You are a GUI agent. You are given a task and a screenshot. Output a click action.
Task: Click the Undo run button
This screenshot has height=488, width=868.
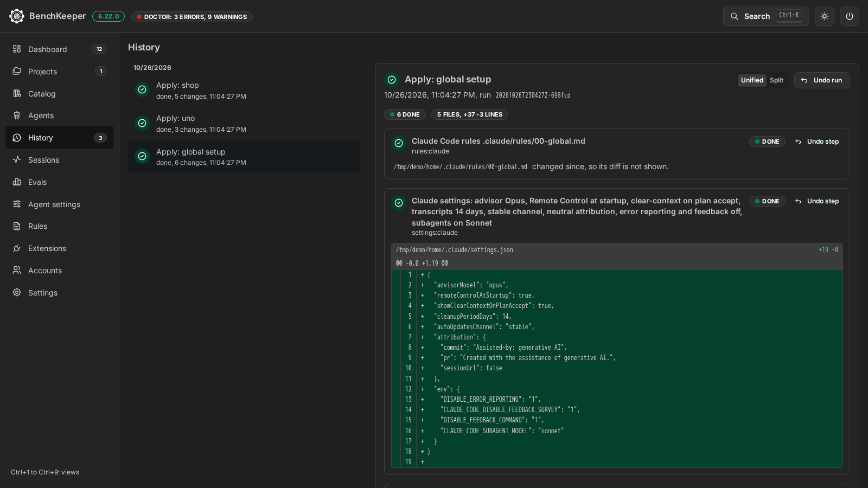click(x=822, y=80)
